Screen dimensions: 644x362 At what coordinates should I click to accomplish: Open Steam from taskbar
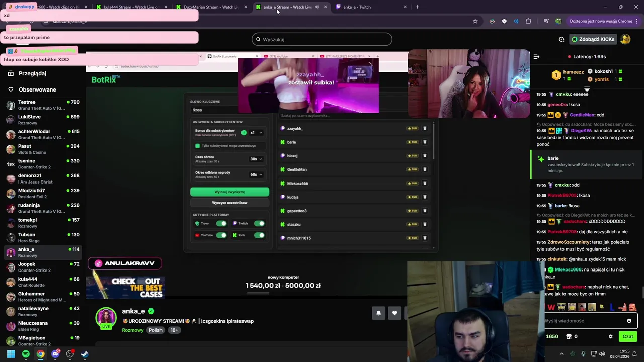[85, 354]
